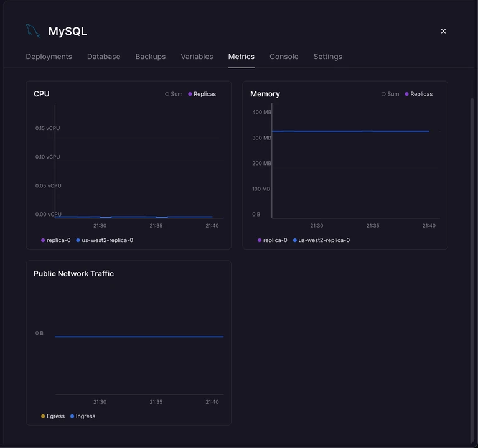Click 21:35 on the network time axis
This screenshot has width=478, height=448.
(x=156, y=402)
